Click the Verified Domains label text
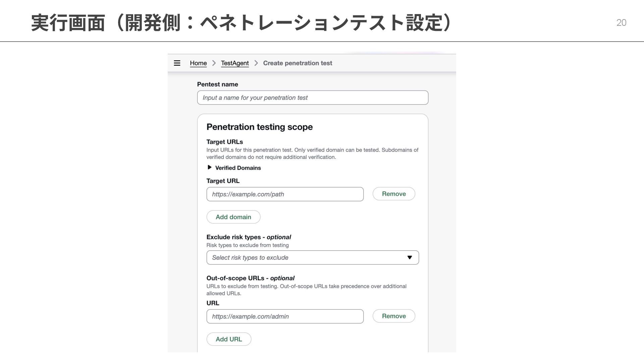Image resolution: width=644 pixels, height=362 pixels. [x=238, y=168]
